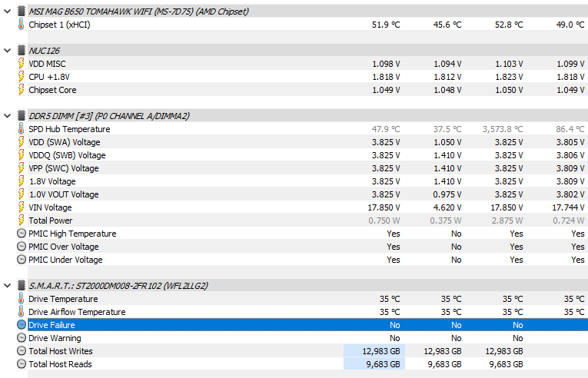Click status icon for PMIC High Temperature
This screenshot has width=588, height=378.
pyautogui.click(x=22, y=234)
